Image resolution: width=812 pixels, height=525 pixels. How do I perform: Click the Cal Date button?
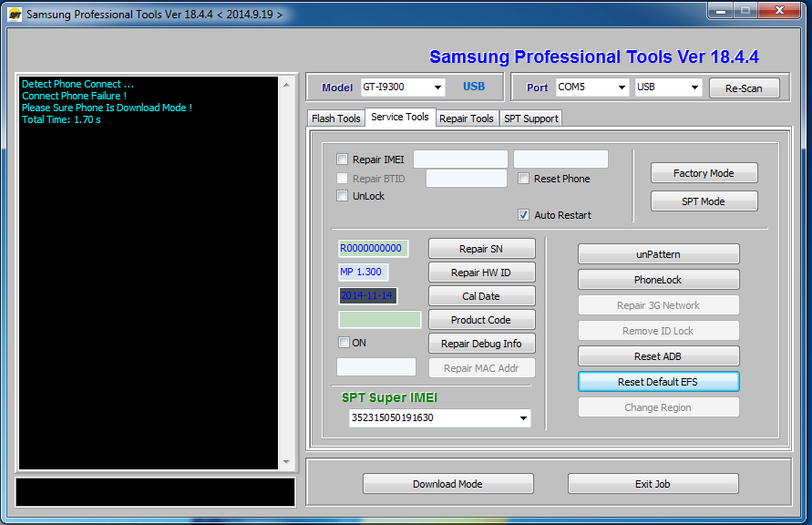pyautogui.click(x=481, y=296)
